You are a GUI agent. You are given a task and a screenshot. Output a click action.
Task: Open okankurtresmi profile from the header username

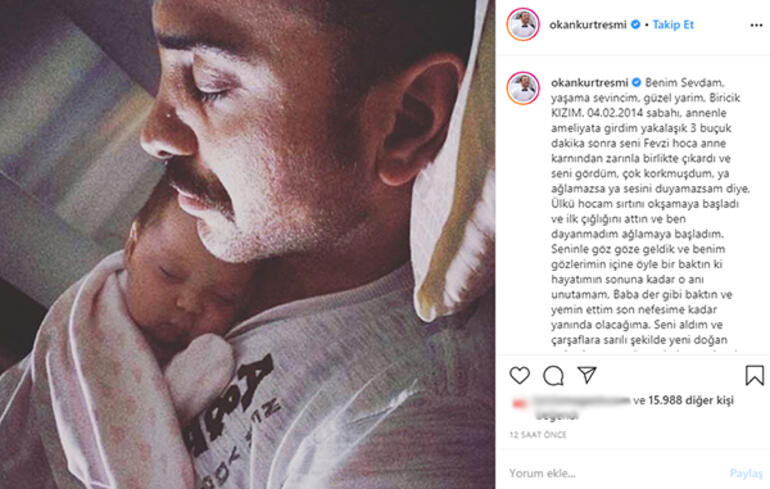pos(588,25)
